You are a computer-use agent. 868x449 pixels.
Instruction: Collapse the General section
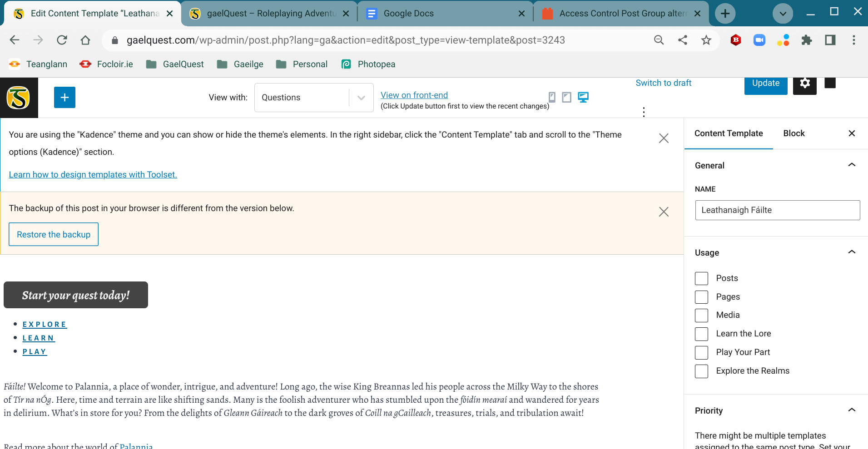[852, 165]
